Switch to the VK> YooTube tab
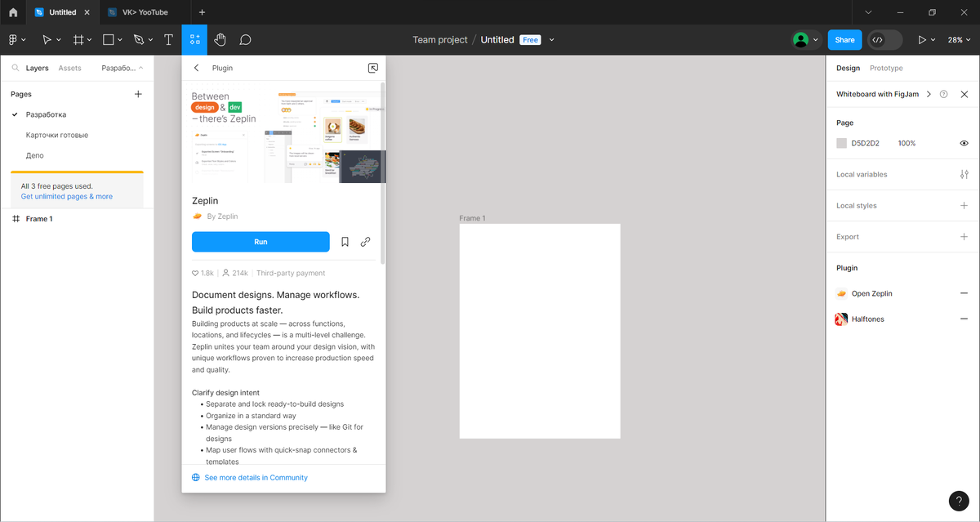This screenshot has width=980, height=522. point(144,12)
